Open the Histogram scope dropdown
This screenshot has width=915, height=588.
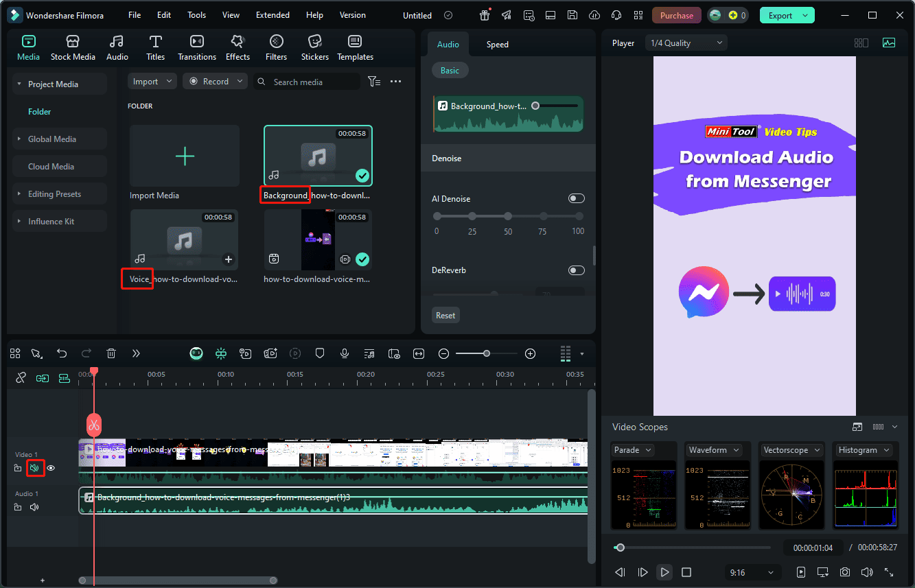(863, 450)
